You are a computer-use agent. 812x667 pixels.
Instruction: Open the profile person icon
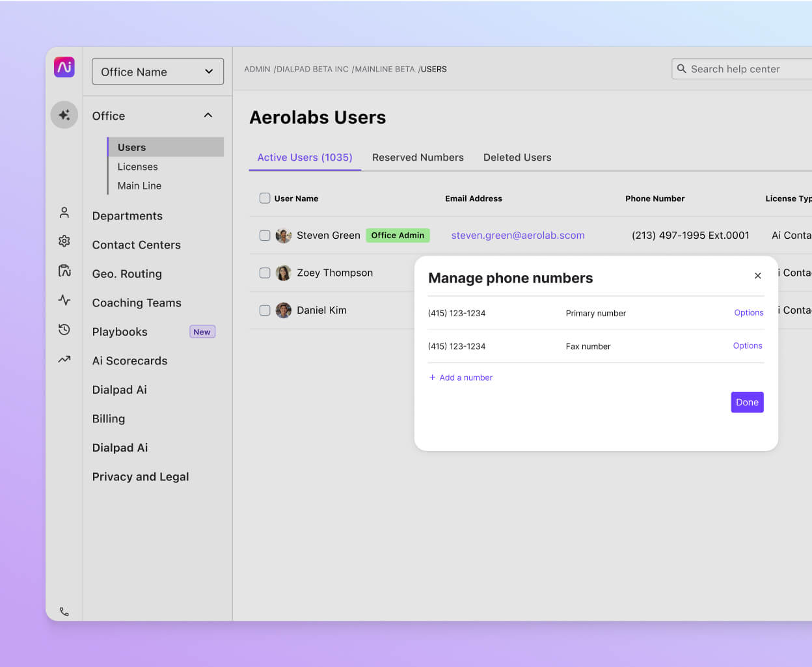[x=64, y=212]
